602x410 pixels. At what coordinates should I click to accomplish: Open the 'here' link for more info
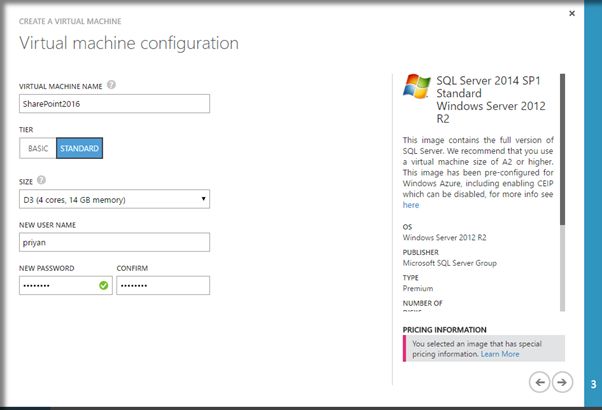411,204
